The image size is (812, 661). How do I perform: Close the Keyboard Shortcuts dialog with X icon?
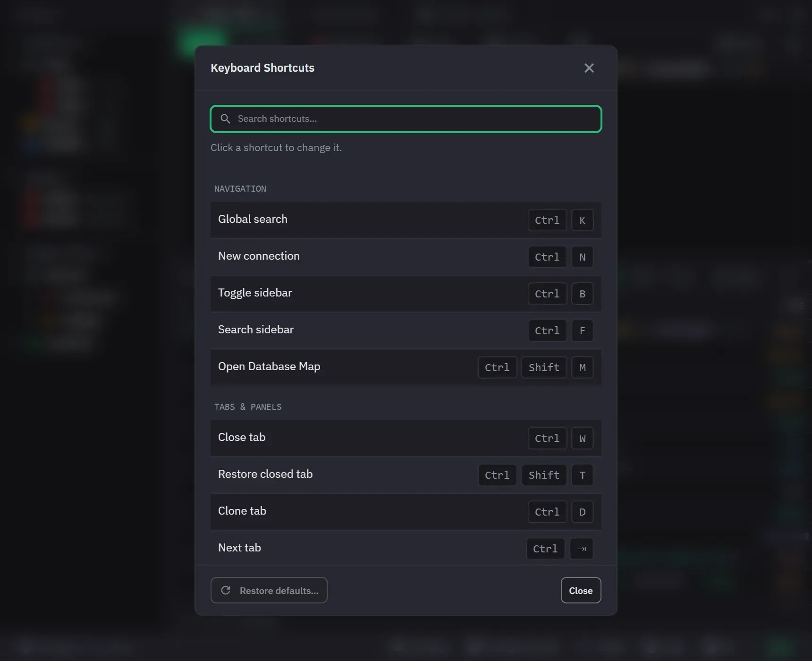tap(589, 68)
